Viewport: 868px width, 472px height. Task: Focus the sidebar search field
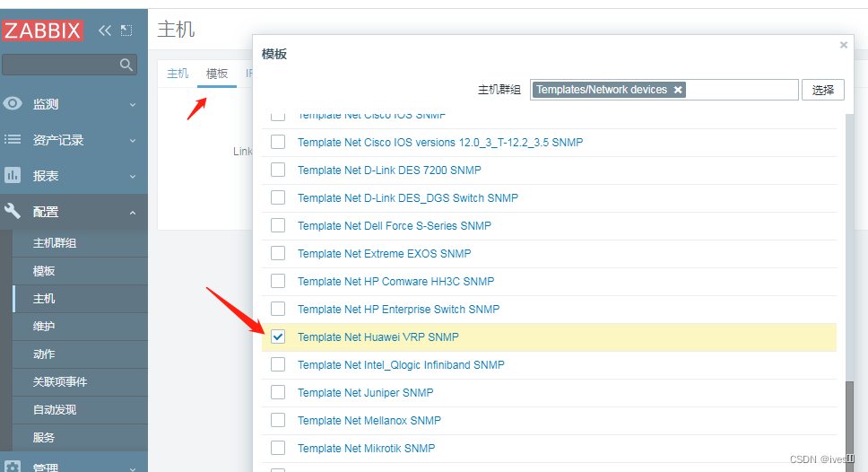click(x=69, y=65)
